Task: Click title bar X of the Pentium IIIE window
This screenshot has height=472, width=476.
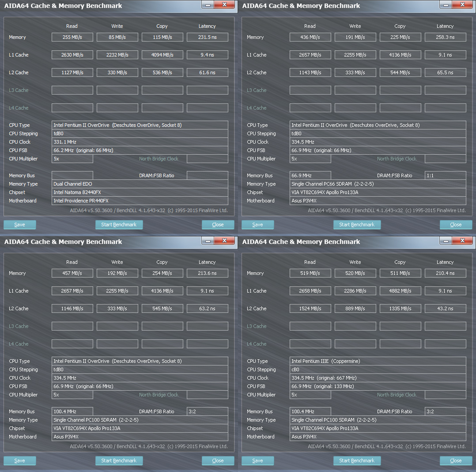Action: click(463, 241)
